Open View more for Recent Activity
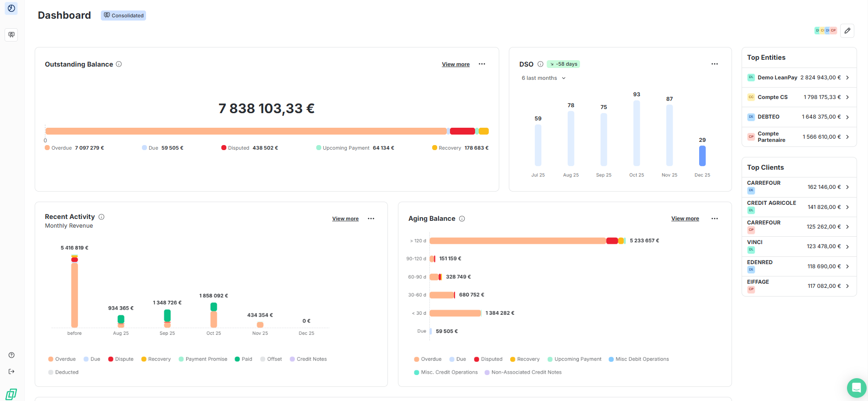The height and width of the screenshot is (401, 868). point(345,219)
